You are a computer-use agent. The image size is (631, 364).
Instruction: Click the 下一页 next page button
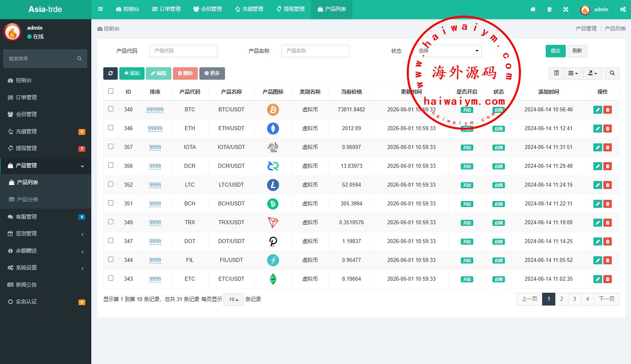[607, 299]
